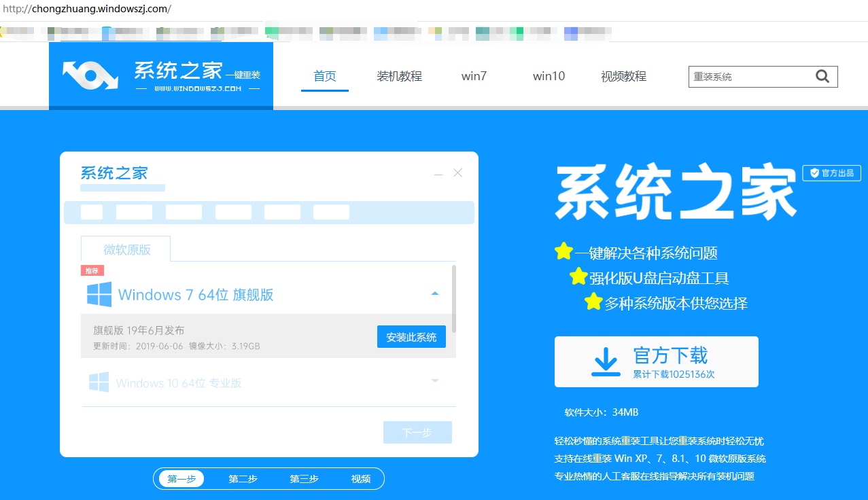Viewport: 868px width, 500px height.
Task: Click the 官方出品 shield badge
Action: pos(832,173)
